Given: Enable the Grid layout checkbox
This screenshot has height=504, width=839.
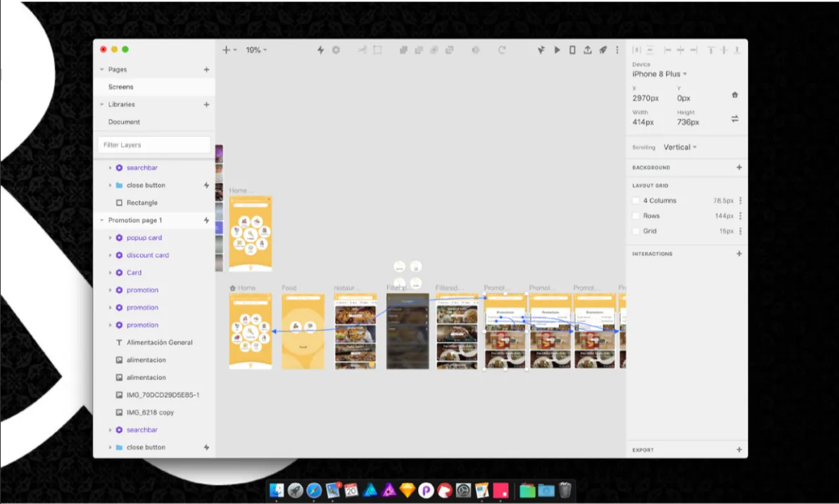Looking at the screenshot, I should point(636,231).
